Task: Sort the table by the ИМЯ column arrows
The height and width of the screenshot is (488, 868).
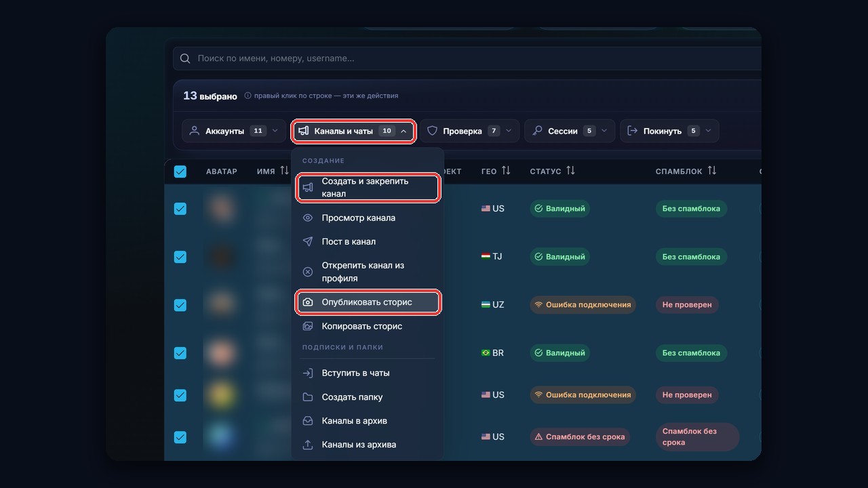Action: (x=284, y=171)
